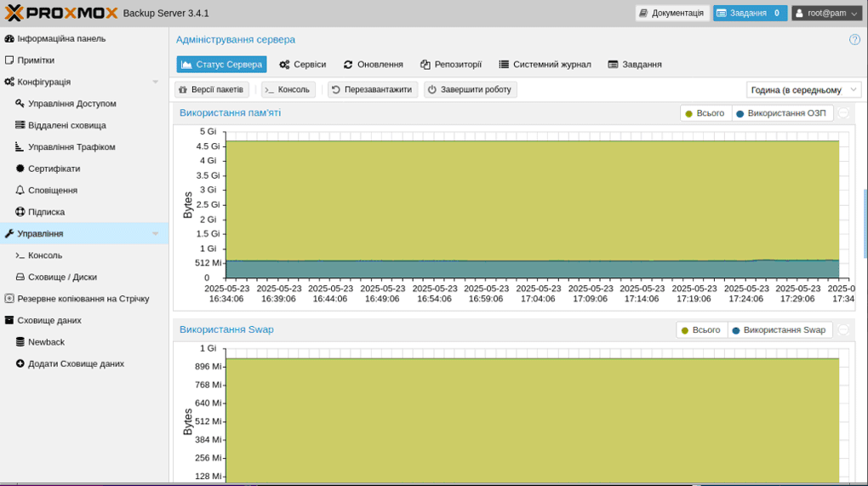
Task: Click the Перезавантажити reboot button
Action: click(x=372, y=89)
